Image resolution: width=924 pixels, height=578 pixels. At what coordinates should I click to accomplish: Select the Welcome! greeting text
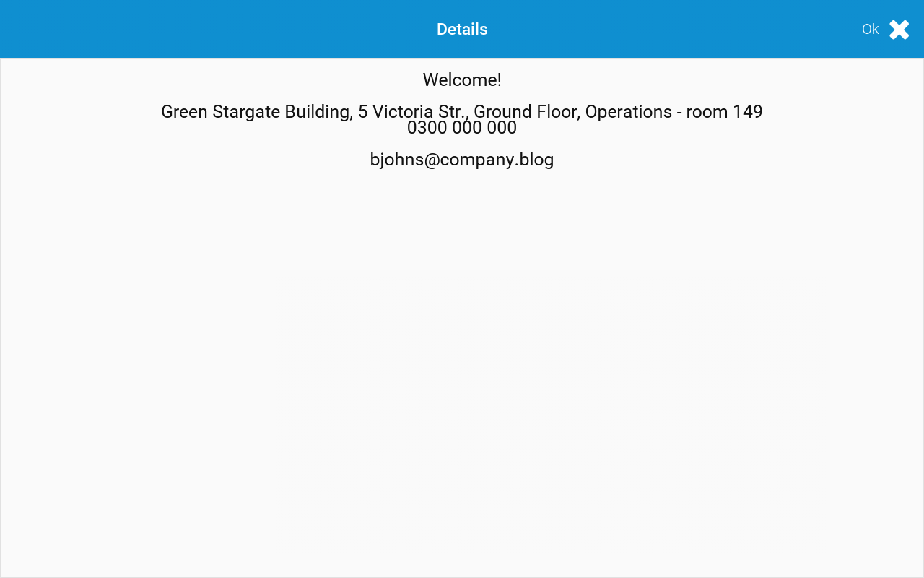[x=462, y=80]
